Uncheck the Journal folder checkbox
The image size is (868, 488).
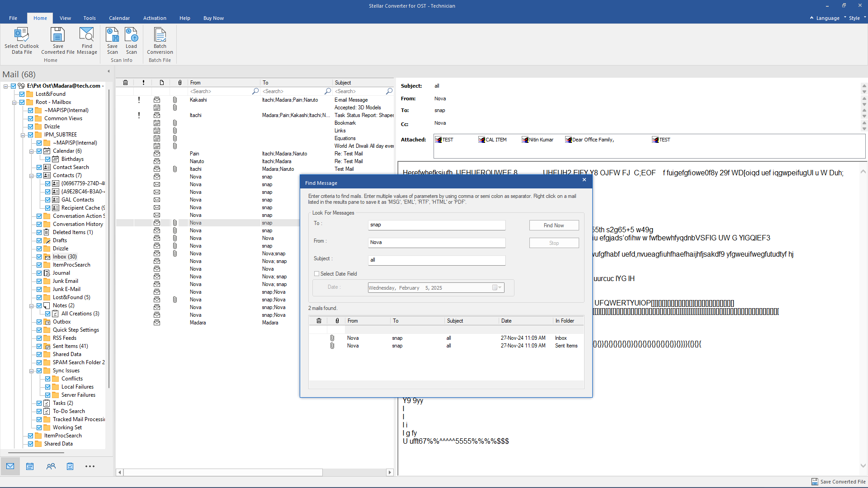pyautogui.click(x=39, y=273)
